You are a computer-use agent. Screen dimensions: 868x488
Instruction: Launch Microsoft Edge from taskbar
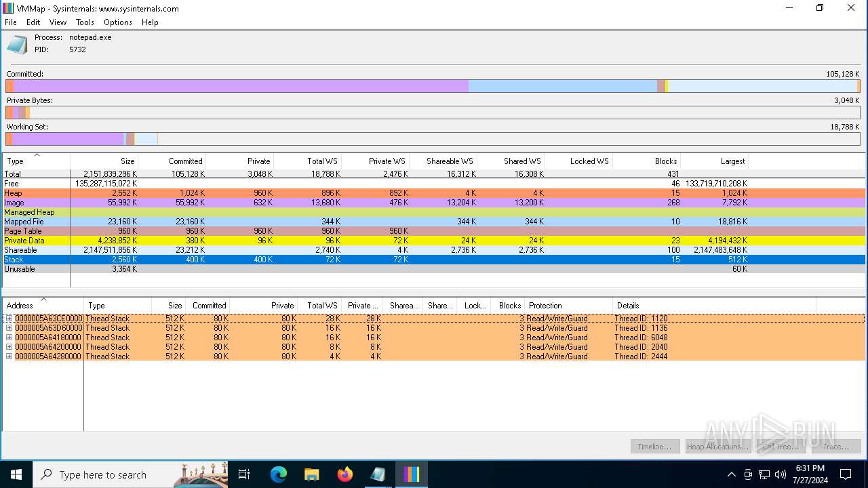click(278, 474)
